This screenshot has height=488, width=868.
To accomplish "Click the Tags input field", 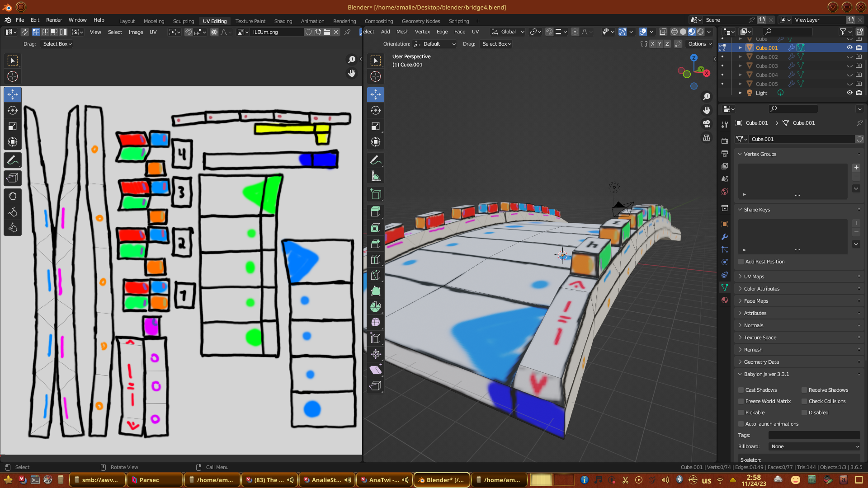I will click(814, 435).
